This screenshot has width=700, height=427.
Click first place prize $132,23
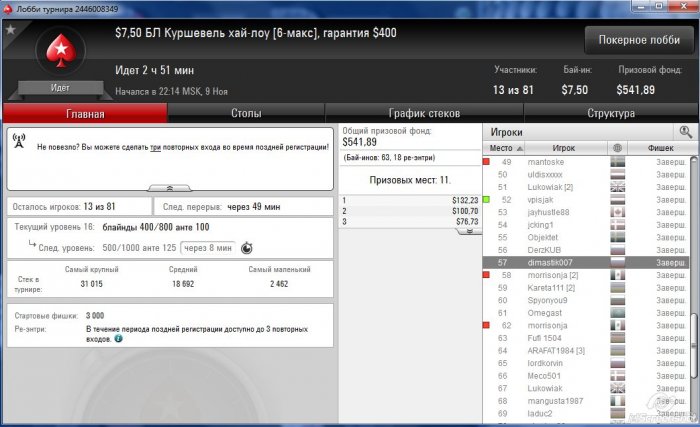click(x=465, y=200)
